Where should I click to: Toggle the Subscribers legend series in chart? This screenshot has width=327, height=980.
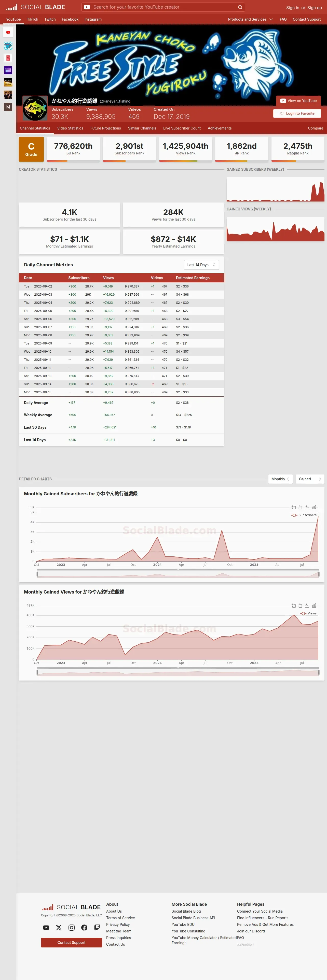304,515
